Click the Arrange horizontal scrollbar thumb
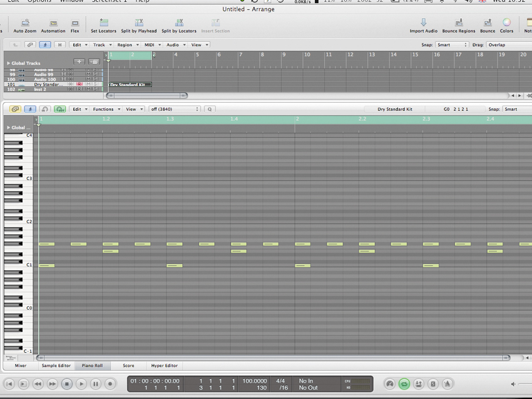532x399 pixels. 147,96
